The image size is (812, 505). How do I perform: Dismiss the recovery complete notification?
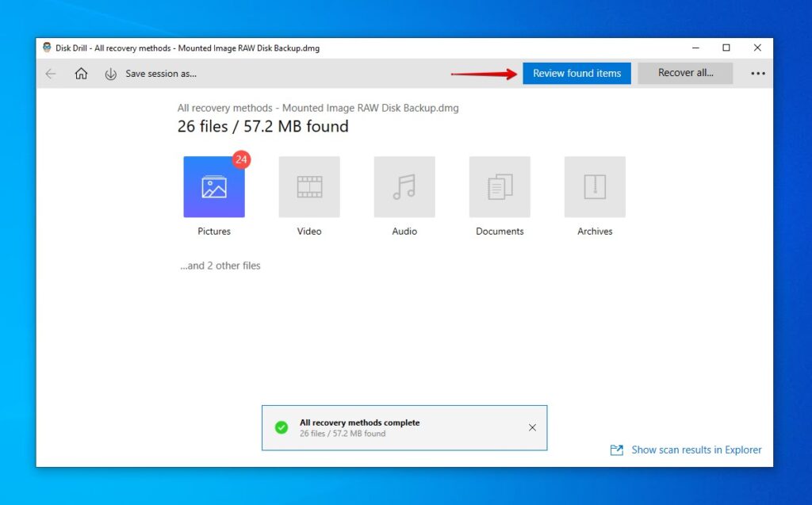532,427
